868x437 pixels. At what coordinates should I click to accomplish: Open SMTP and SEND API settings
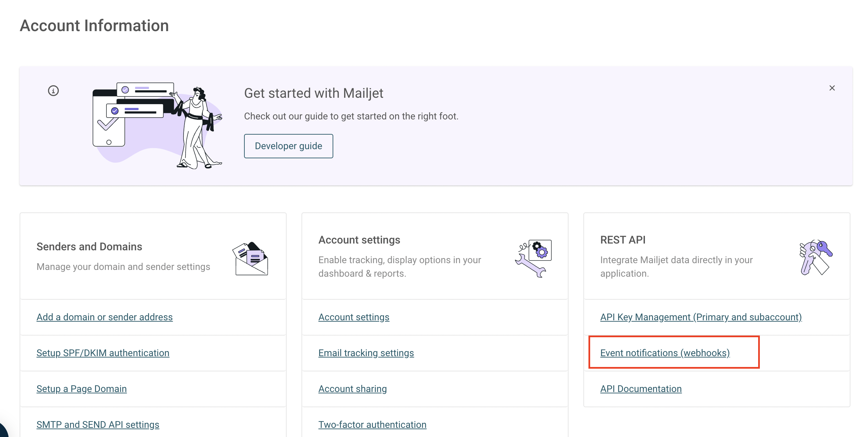(98, 425)
